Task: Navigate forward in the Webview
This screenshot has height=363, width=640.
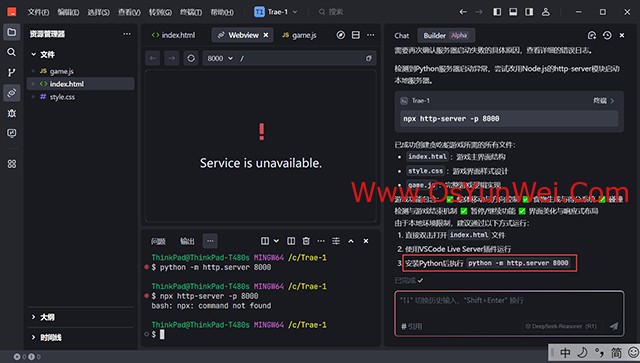Action: (172, 58)
